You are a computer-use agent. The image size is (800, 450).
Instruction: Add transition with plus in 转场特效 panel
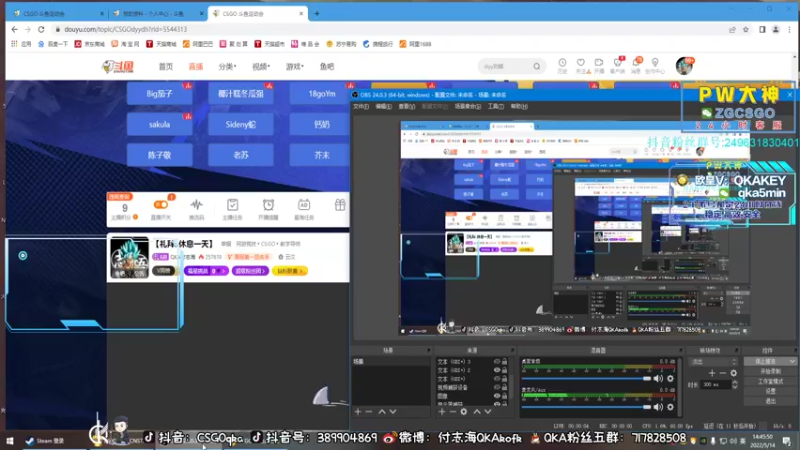[x=712, y=373]
